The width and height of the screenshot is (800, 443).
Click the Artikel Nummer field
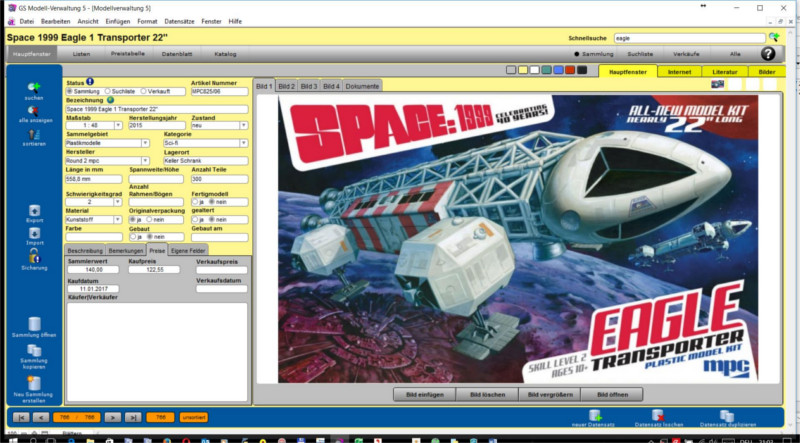pyautogui.click(x=219, y=91)
